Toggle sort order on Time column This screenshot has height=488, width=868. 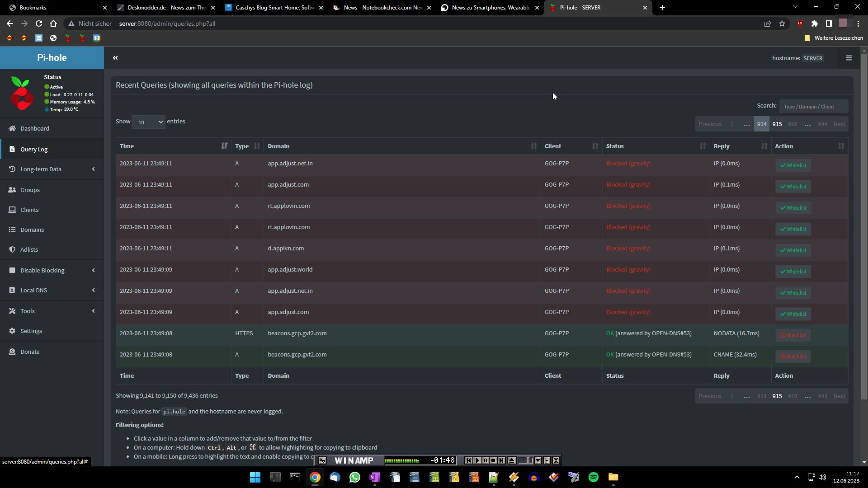click(x=224, y=146)
